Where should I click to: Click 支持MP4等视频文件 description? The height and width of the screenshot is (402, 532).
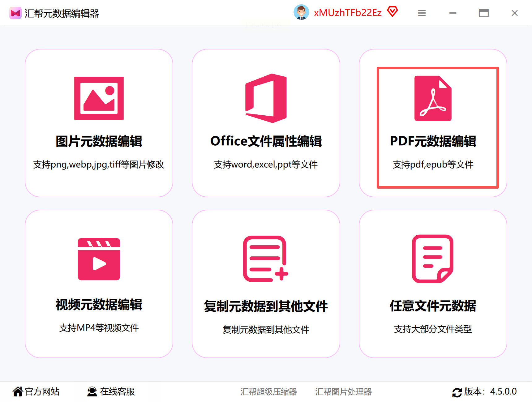[x=99, y=328]
